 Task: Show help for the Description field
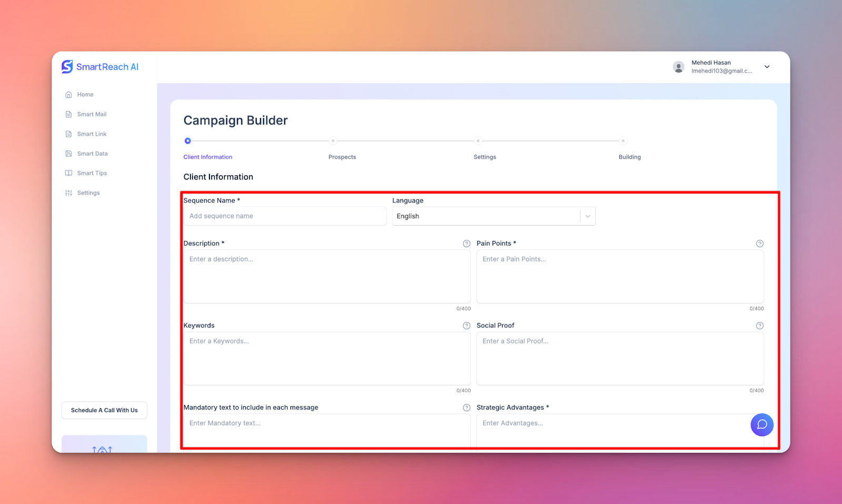[x=466, y=244]
